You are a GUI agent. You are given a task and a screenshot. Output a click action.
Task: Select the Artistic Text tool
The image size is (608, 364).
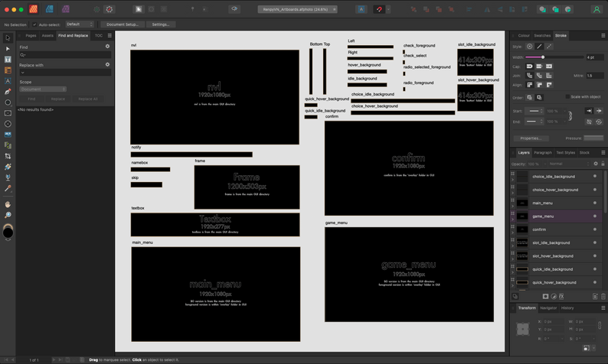point(8,81)
